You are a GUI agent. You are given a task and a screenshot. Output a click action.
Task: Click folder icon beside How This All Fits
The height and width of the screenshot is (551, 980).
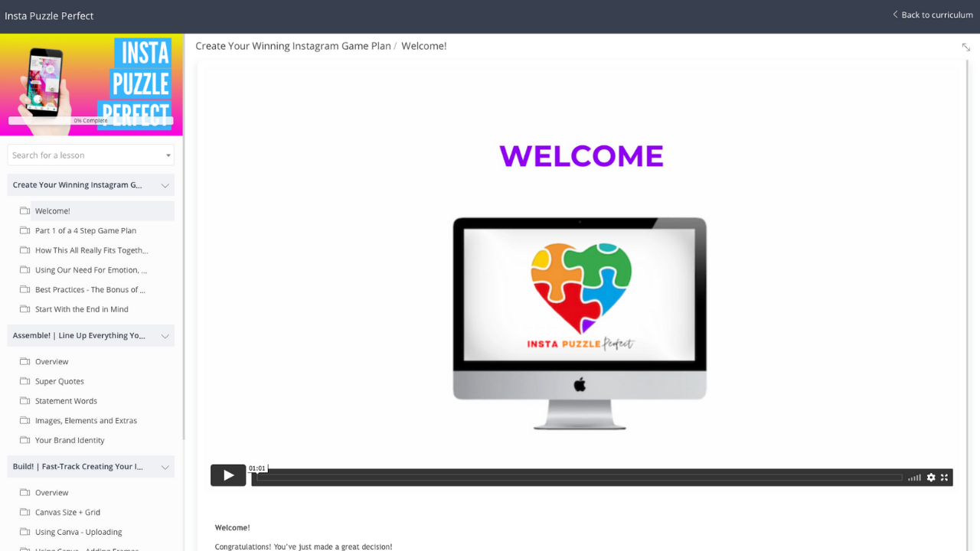(24, 250)
